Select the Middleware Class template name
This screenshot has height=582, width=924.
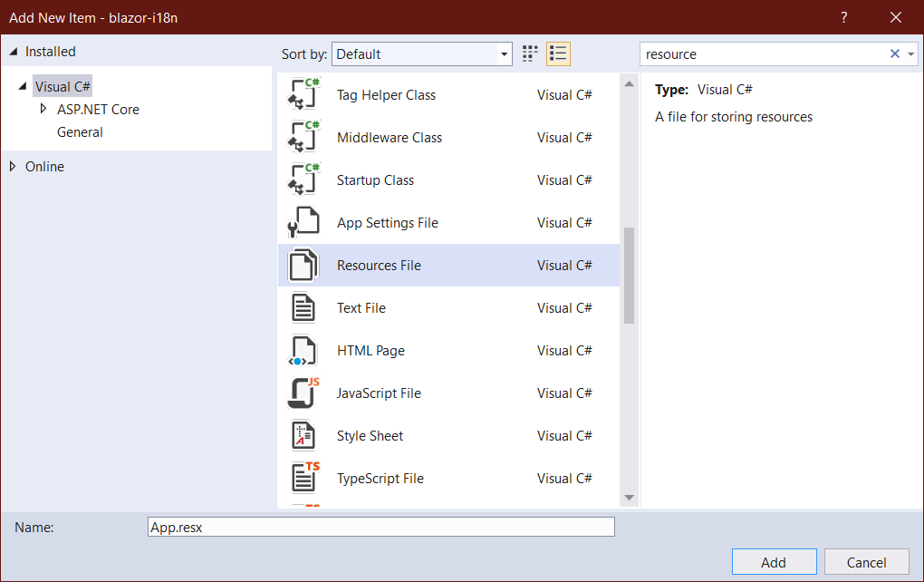(x=390, y=138)
